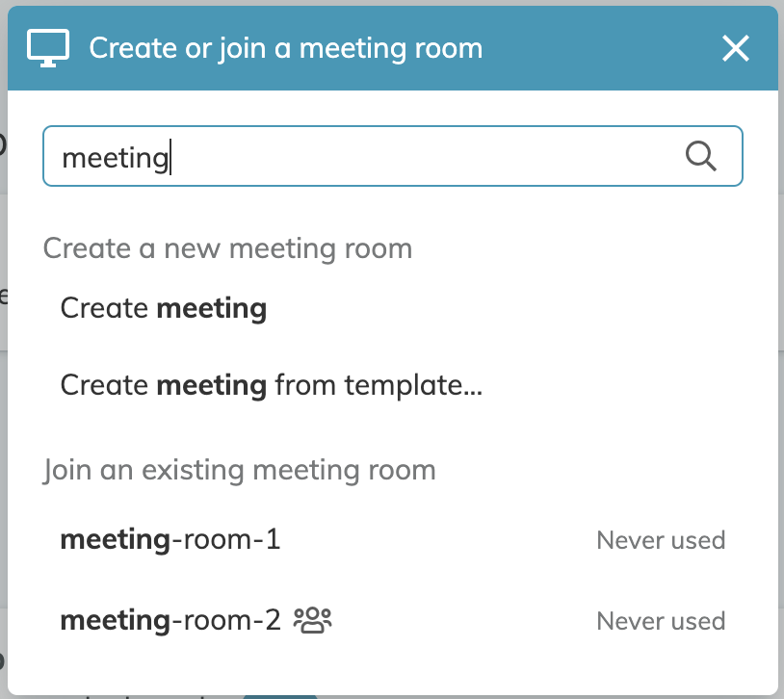Viewport: 784px width, 699px height.
Task: Close the meeting room dialog
Action: point(736,48)
